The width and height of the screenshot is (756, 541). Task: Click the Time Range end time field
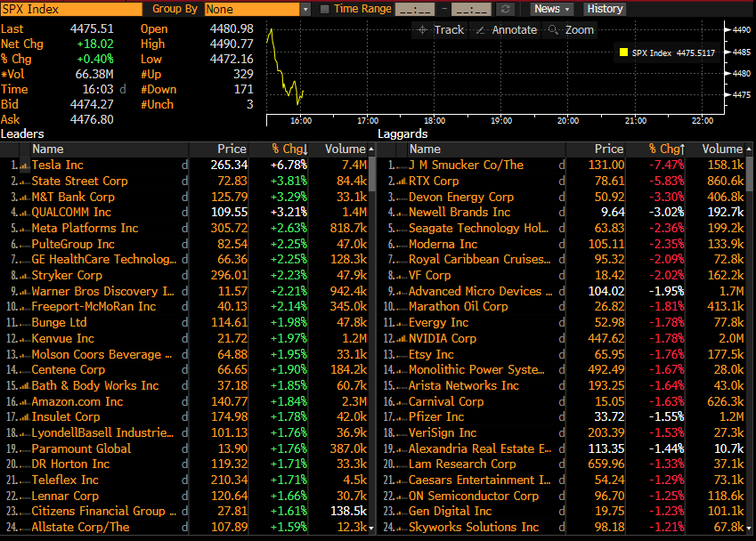tap(471, 9)
